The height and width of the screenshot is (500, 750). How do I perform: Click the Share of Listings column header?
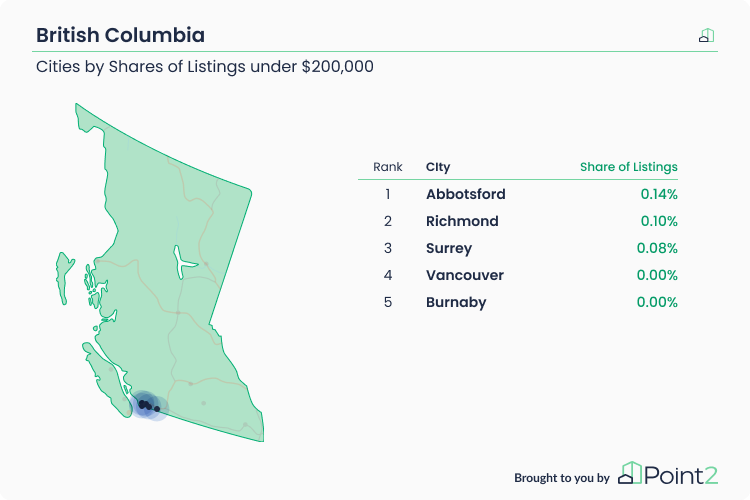(629, 167)
